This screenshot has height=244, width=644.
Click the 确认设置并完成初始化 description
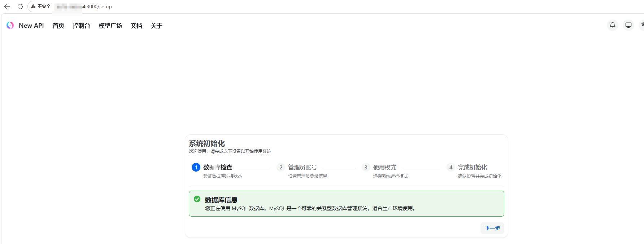(x=480, y=176)
